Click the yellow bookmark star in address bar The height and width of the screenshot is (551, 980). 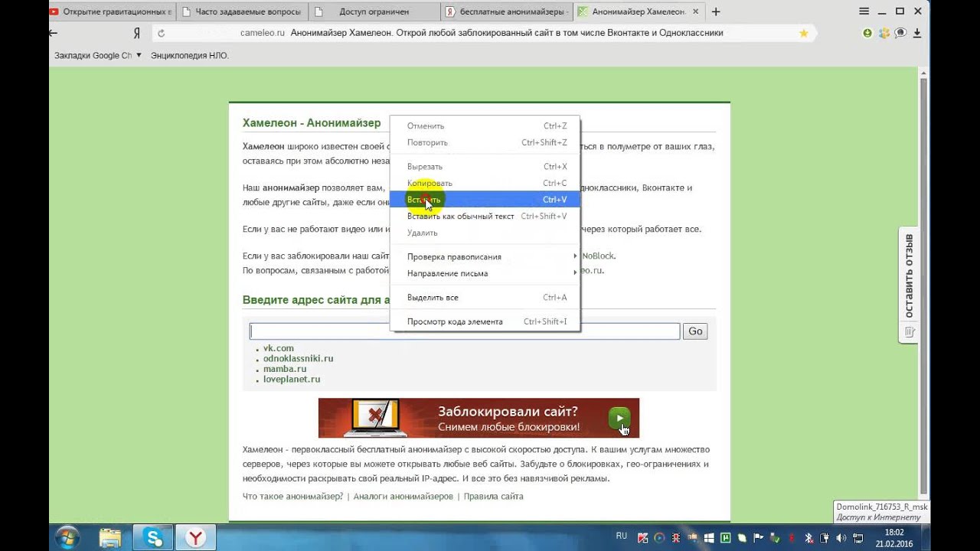coord(803,33)
